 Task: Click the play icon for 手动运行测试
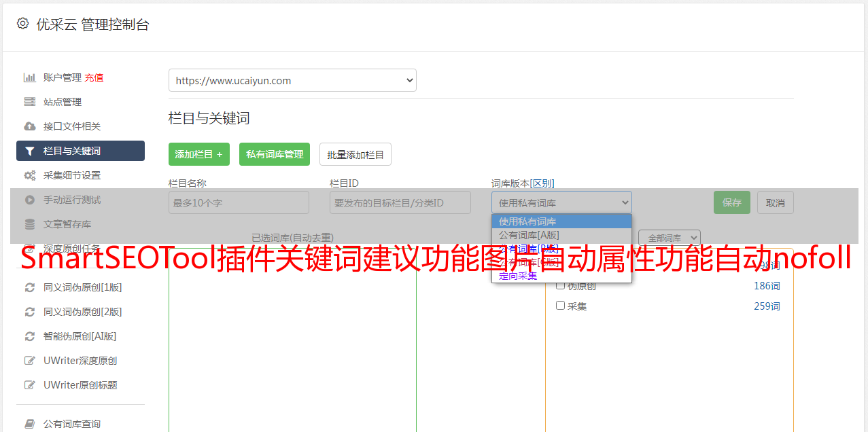(30, 200)
